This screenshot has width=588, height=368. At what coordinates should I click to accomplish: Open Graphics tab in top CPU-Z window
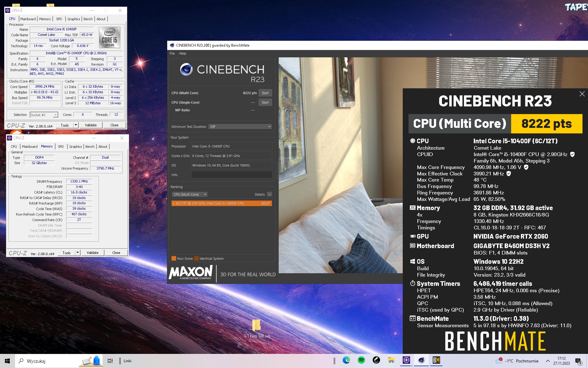click(74, 19)
